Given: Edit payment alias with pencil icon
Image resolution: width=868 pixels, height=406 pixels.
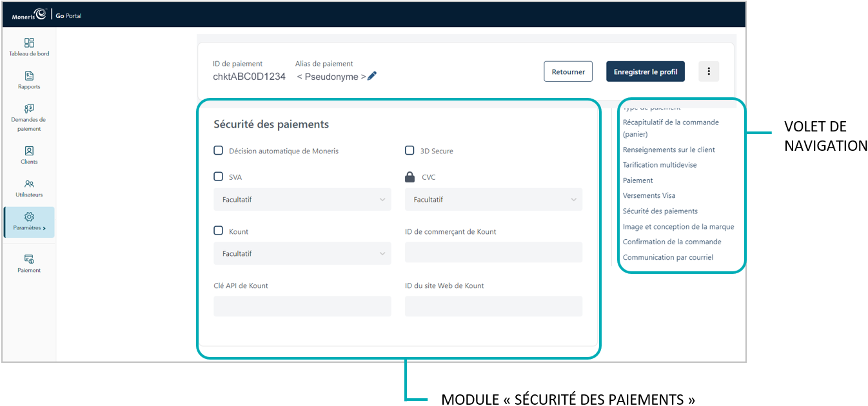Looking at the screenshot, I should (x=372, y=76).
